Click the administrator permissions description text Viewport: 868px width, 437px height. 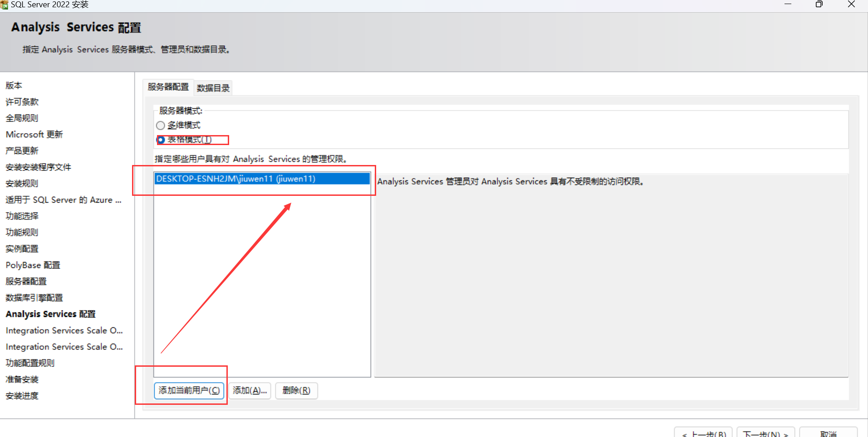(x=510, y=181)
